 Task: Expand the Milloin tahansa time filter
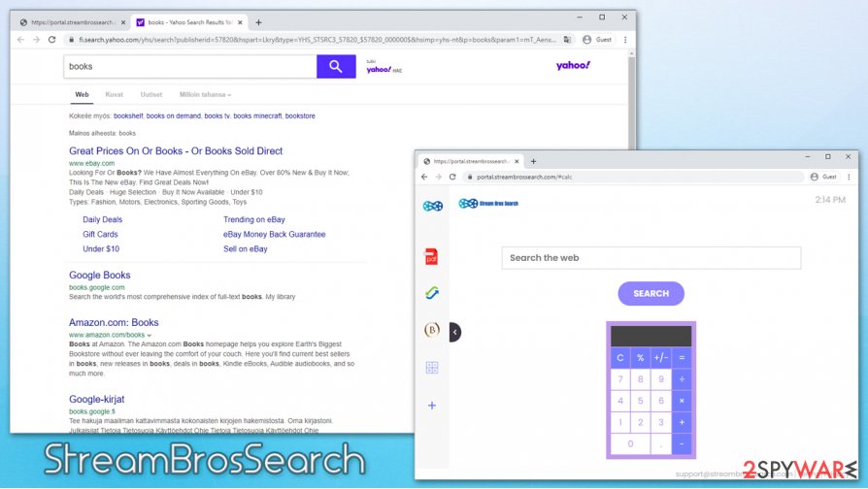click(x=206, y=94)
